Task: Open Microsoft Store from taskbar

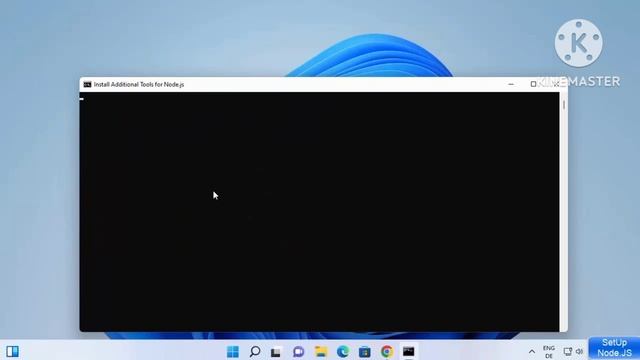Action: 364,351
